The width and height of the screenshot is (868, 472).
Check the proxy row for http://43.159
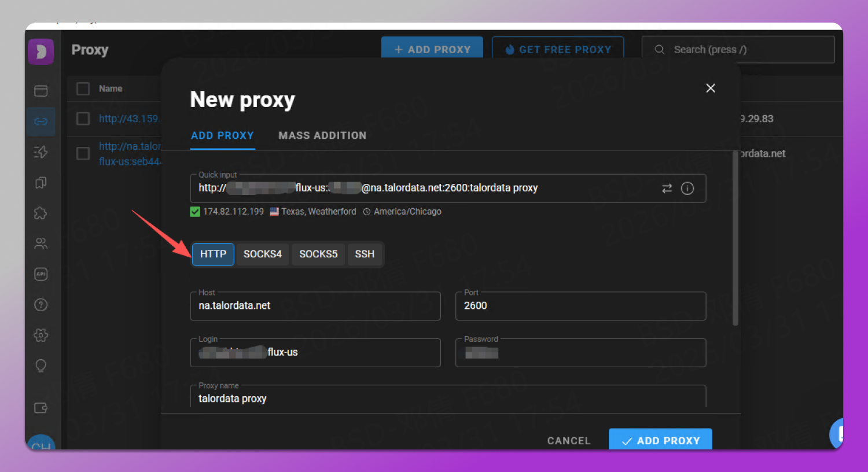83,119
